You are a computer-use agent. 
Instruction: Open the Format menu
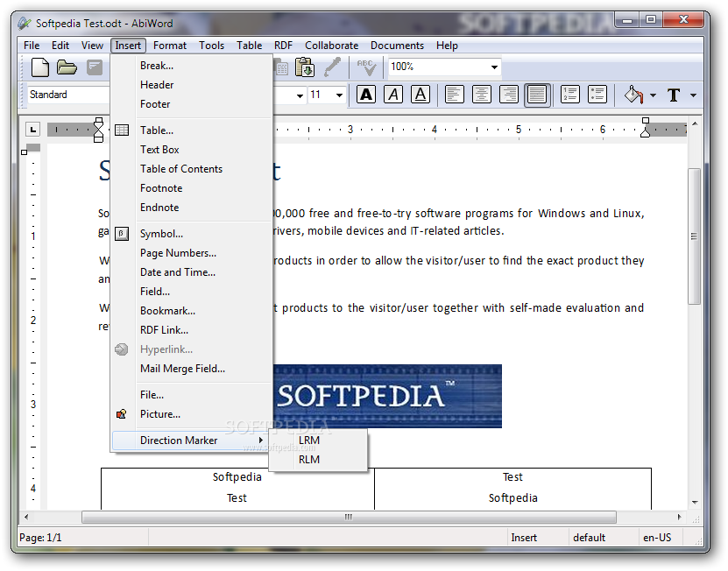[x=170, y=46]
